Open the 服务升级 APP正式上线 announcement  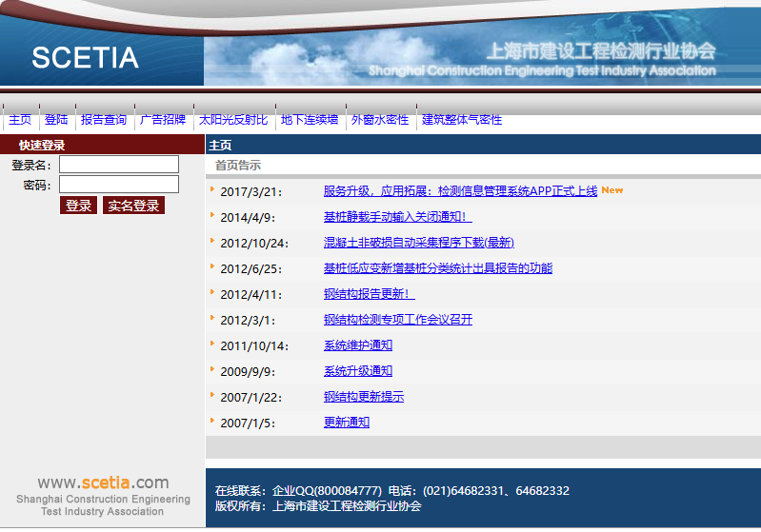[460, 191]
